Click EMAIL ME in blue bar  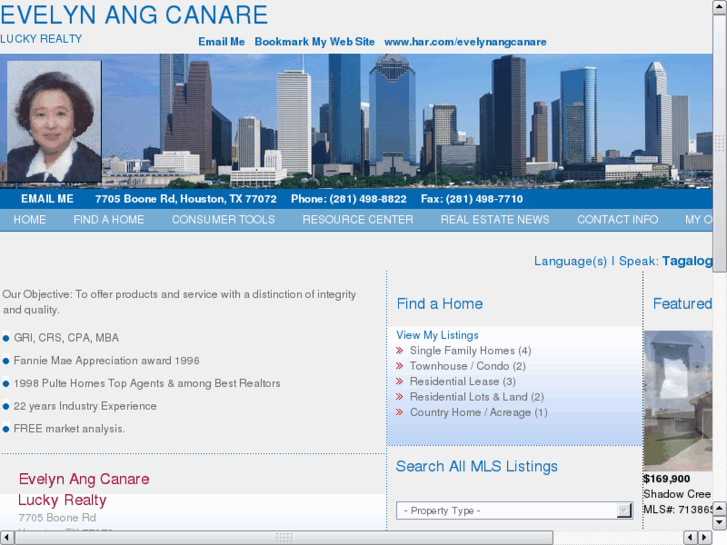[x=47, y=199]
